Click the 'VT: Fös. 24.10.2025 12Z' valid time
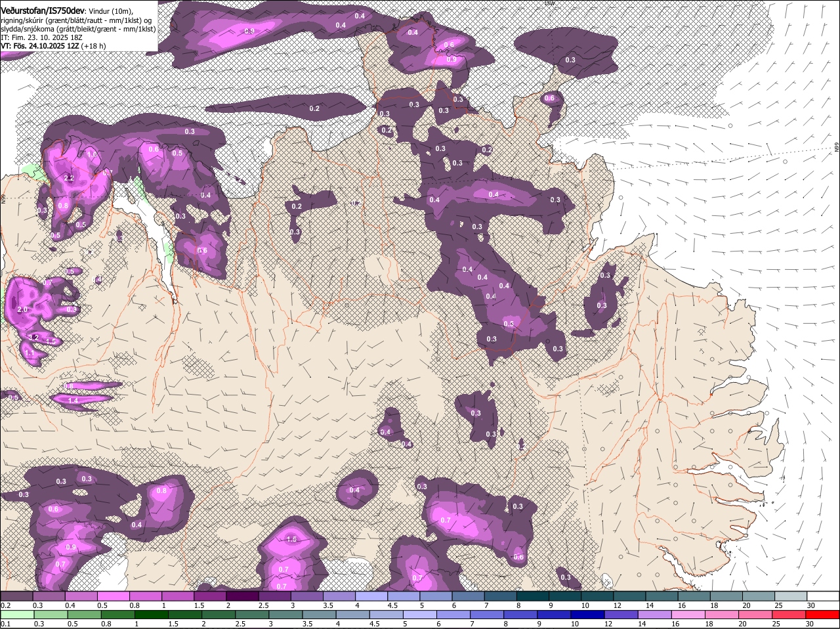The image size is (840, 629). pyautogui.click(x=40, y=46)
